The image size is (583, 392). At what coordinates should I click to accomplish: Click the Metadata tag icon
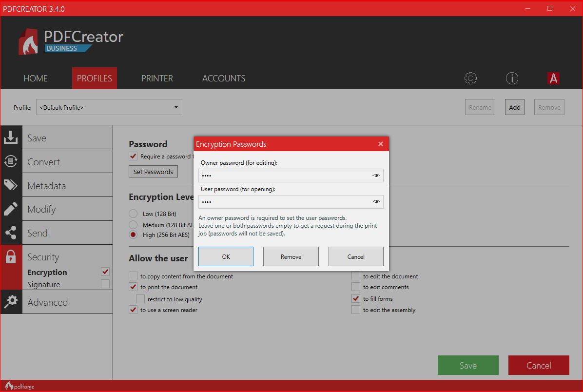(x=11, y=185)
